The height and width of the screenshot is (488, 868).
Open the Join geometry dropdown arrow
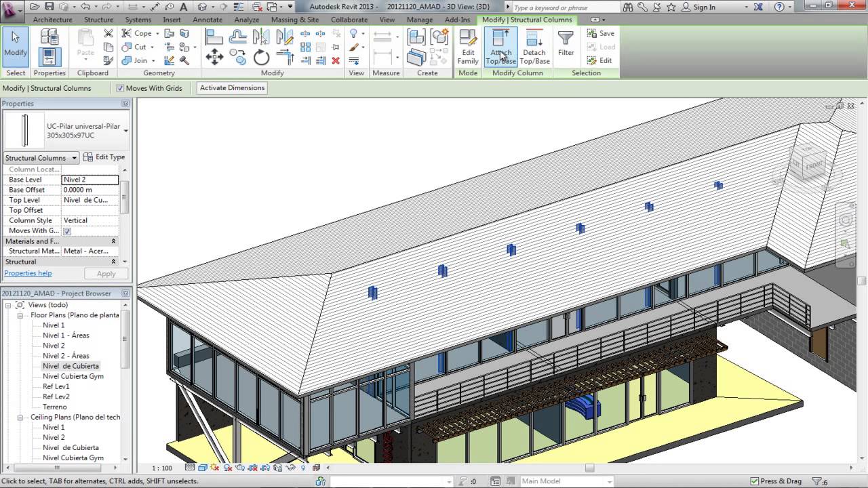click(153, 60)
